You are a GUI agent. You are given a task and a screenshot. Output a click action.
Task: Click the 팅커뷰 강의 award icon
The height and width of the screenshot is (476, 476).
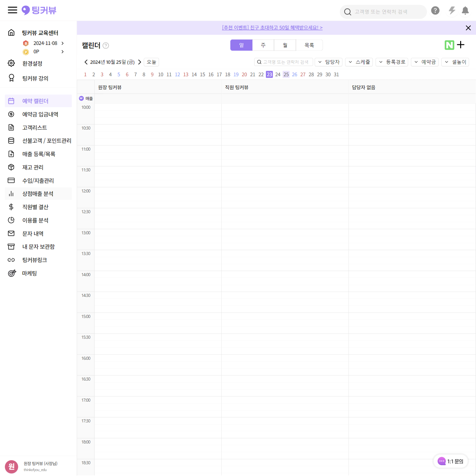coord(11,78)
